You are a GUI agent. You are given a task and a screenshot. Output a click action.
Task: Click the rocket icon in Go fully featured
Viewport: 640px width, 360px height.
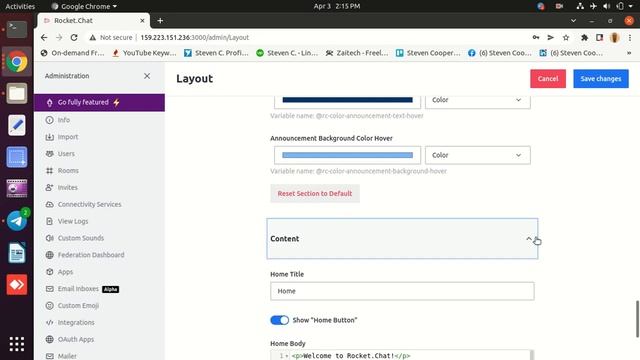[x=49, y=103]
